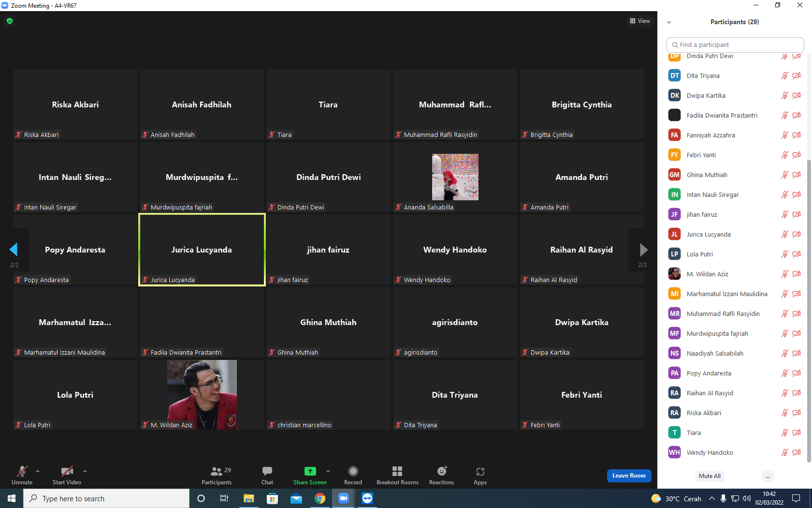This screenshot has width=812, height=508.
Task: Go to next gallery page arrow
Action: 643,250
